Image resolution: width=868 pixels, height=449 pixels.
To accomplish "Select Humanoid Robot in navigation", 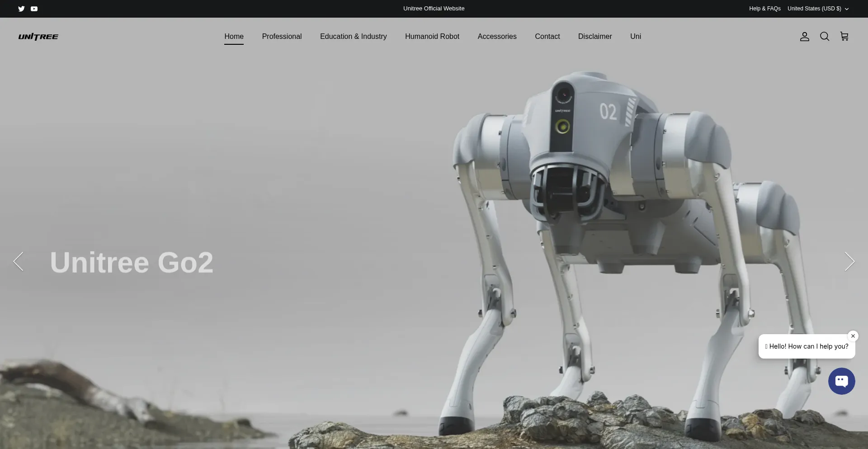I will tap(432, 37).
